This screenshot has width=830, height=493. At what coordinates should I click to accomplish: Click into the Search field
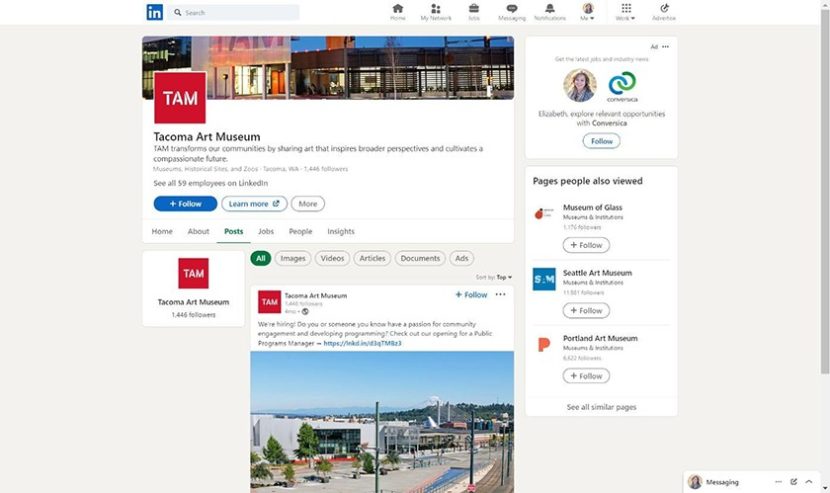(x=237, y=13)
